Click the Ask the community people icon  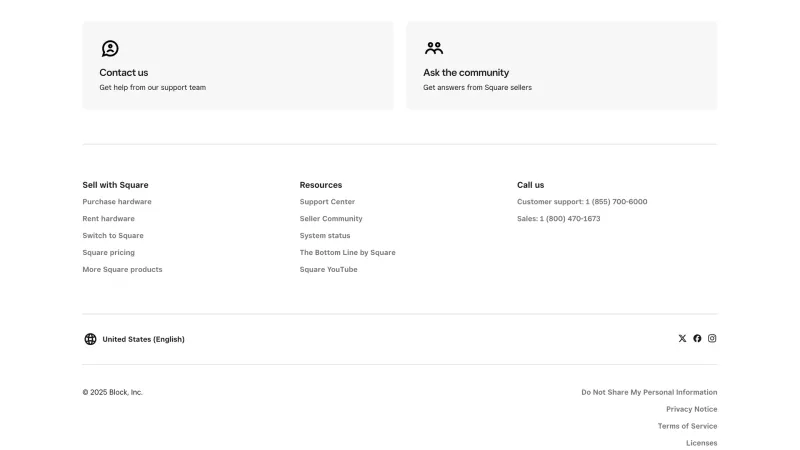pos(434,48)
